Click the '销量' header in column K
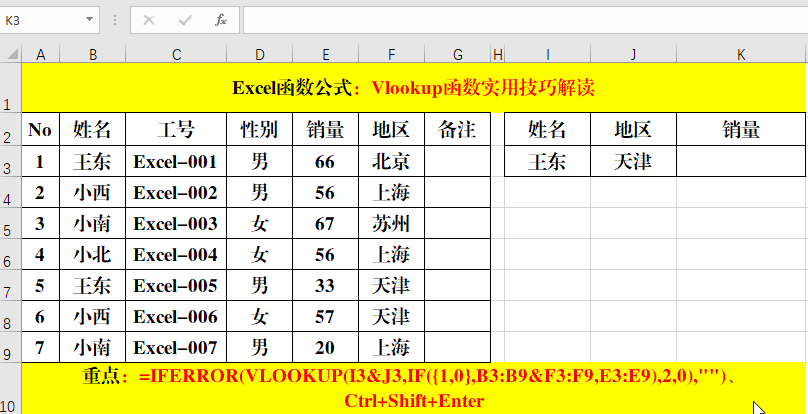The height and width of the screenshot is (414, 808). point(741,129)
